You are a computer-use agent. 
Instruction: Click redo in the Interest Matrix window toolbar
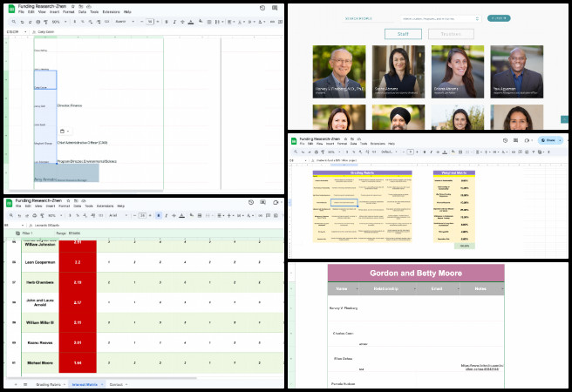point(27,216)
